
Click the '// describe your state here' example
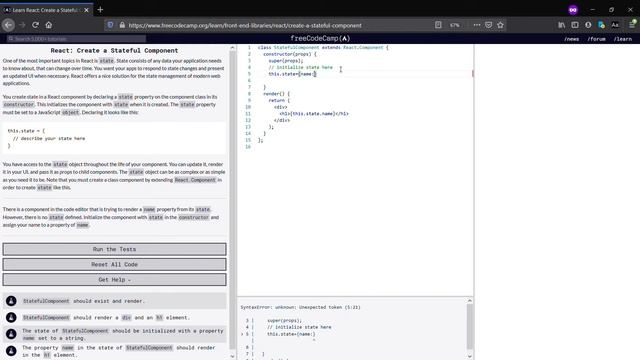click(x=49, y=138)
